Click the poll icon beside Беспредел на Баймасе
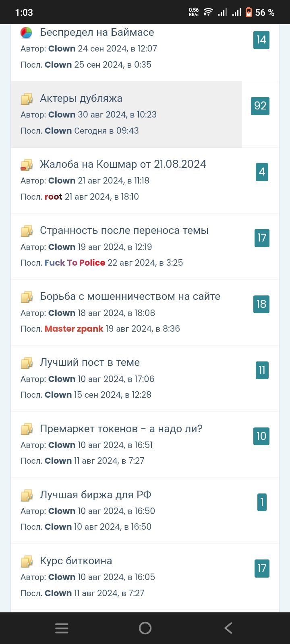The width and height of the screenshot is (290, 644). point(27,33)
